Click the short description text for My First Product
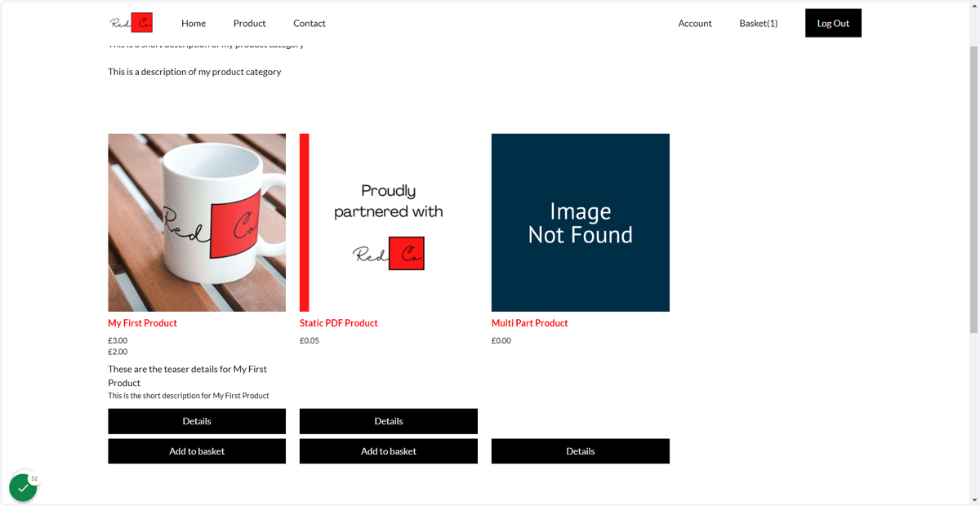 pyautogui.click(x=189, y=396)
